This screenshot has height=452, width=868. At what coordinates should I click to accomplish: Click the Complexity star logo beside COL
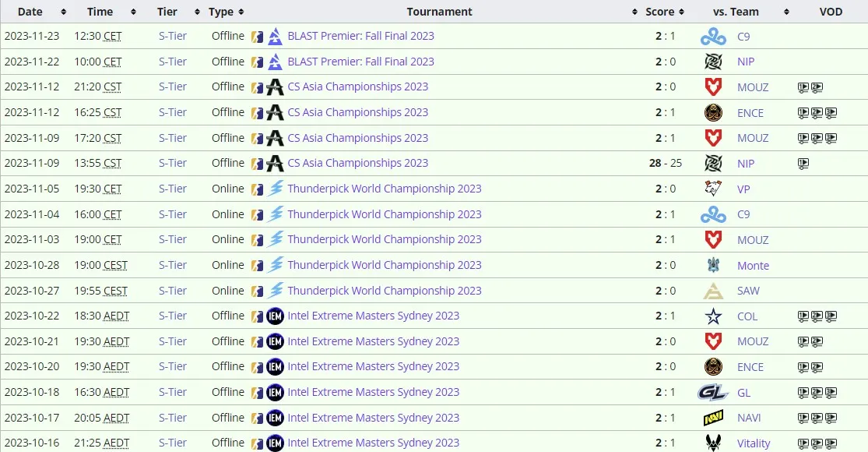[x=713, y=316]
